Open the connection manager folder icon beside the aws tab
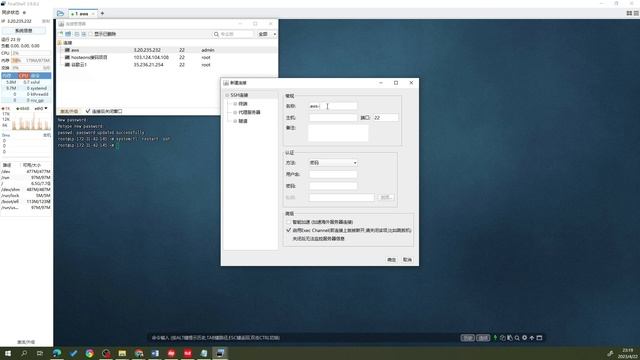The image size is (640, 360). (60, 13)
